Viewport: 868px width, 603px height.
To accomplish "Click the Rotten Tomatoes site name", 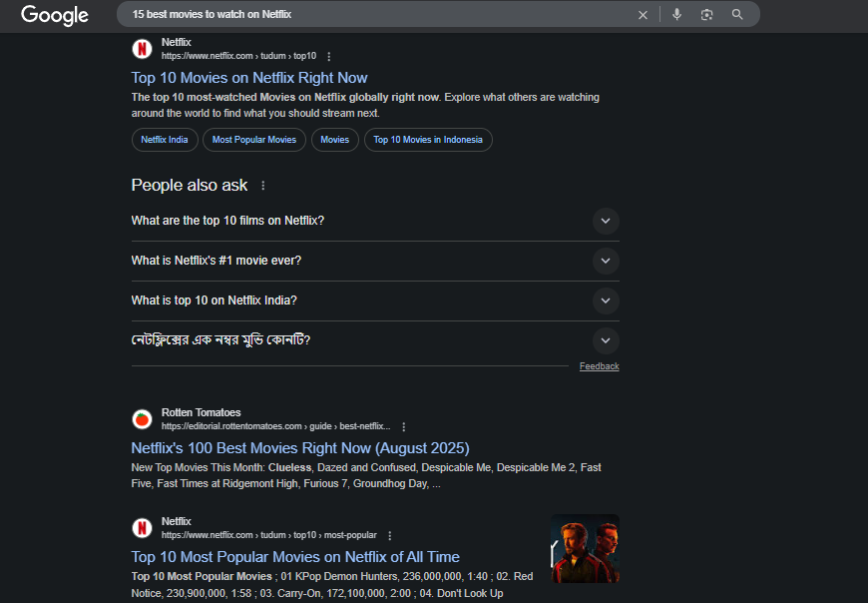I will point(201,412).
